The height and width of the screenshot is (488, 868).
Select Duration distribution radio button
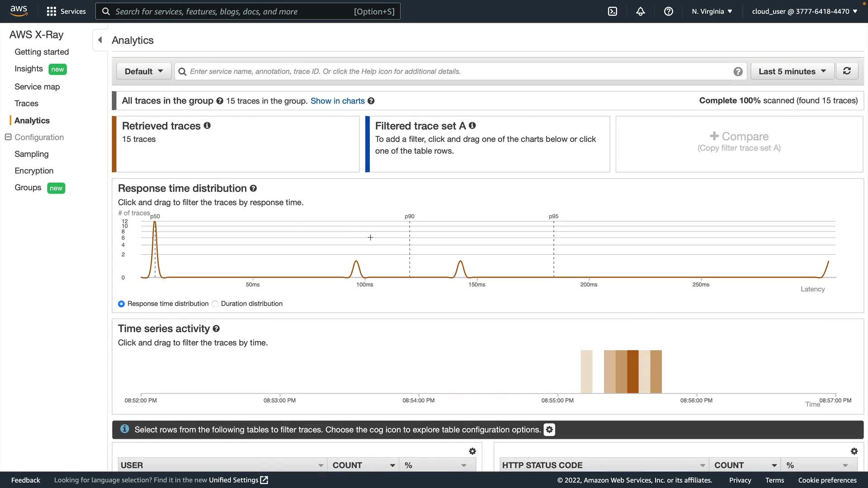coord(215,304)
